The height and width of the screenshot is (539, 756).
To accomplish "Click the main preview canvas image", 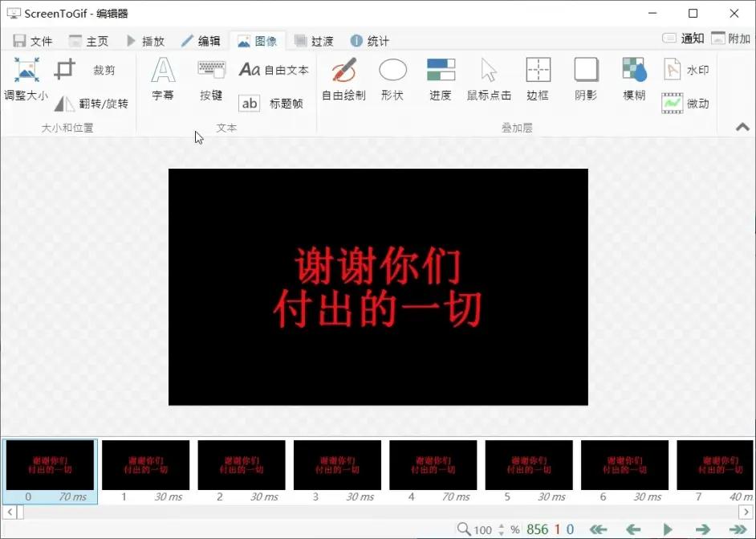I will coord(378,287).
